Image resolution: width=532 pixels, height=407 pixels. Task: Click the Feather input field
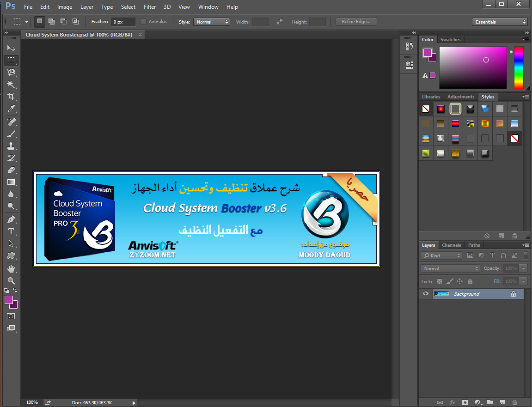(123, 22)
